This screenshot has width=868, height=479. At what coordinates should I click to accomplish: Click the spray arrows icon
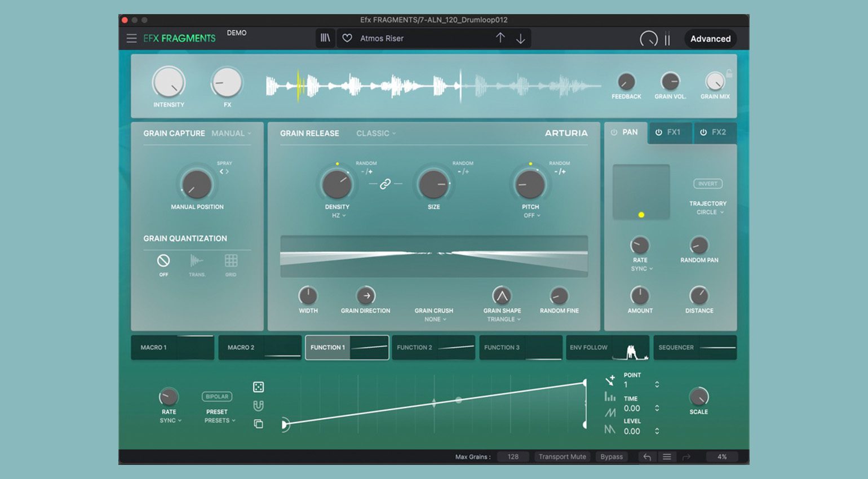224,171
